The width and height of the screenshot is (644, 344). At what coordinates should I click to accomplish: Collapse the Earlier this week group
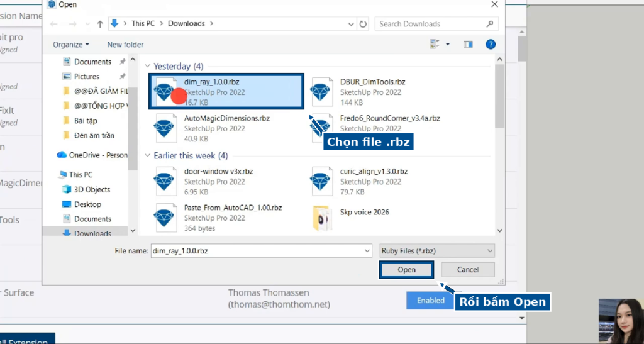click(x=147, y=155)
